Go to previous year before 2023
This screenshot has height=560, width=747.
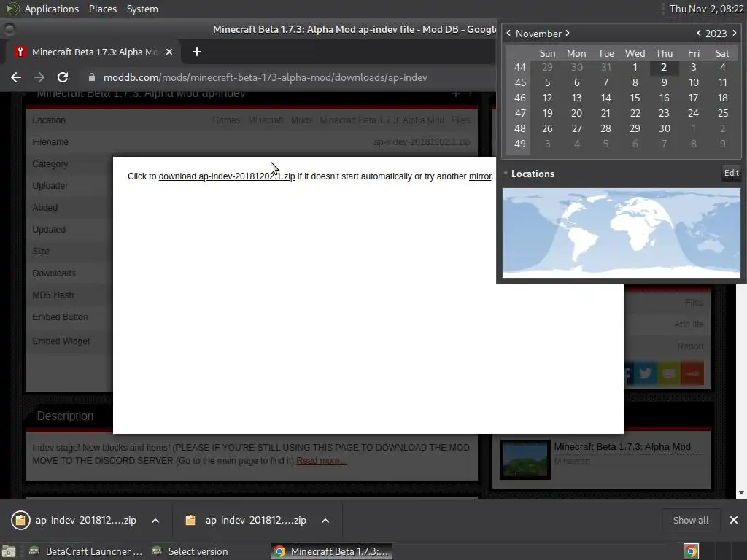coord(699,33)
